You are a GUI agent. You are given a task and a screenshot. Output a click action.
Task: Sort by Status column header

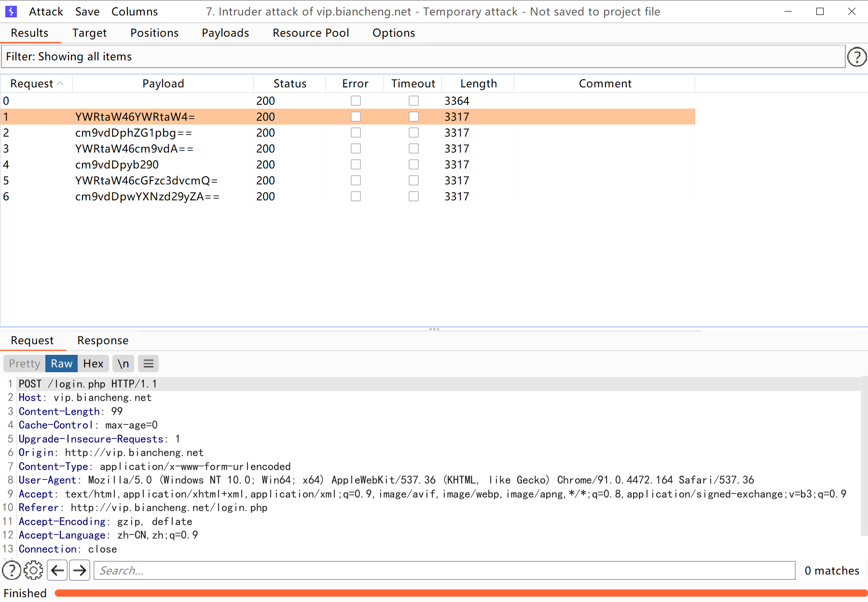pos(289,84)
